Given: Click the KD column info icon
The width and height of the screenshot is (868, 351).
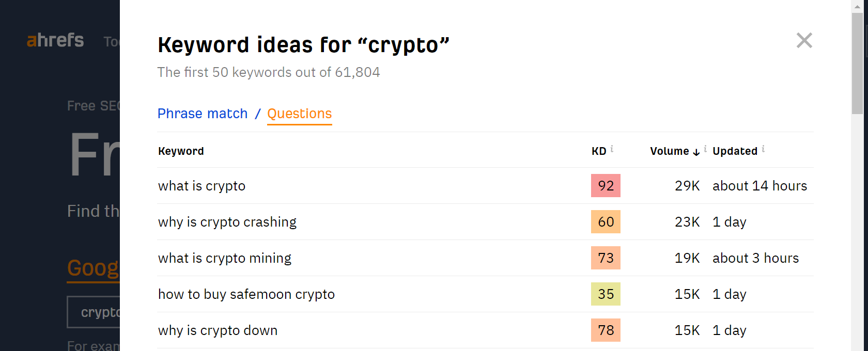Looking at the screenshot, I should [x=612, y=148].
